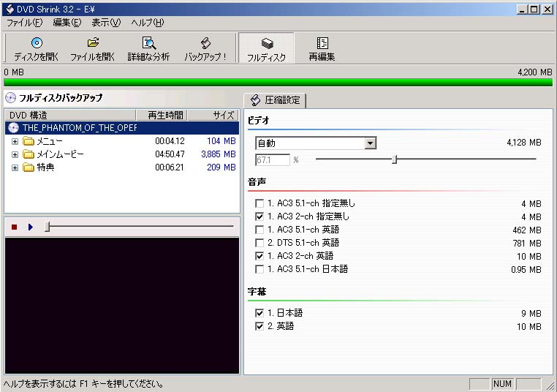Uncheck the 日本語 subtitle checkbox
Viewport: 557px width, 392px height.
(259, 313)
